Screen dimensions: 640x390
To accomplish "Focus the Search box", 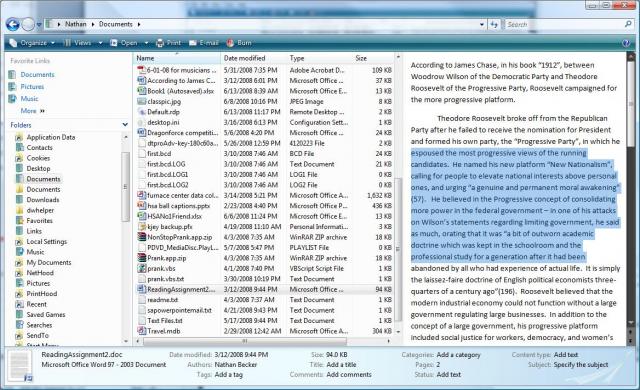I will click(x=563, y=24).
